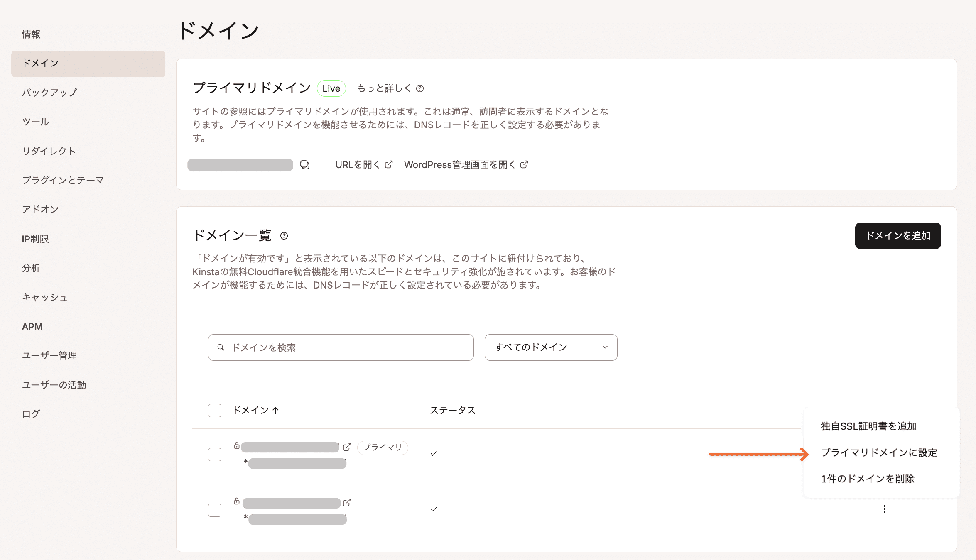Screen dimensions: 976x560
Task: Check the second domain row's checkbox
Action: [214, 510]
